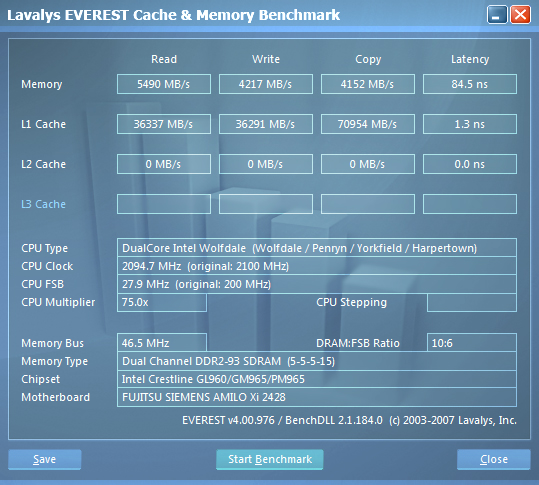Click the L2 Cache Copy field
The image size is (539, 485).
coord(368,164)
